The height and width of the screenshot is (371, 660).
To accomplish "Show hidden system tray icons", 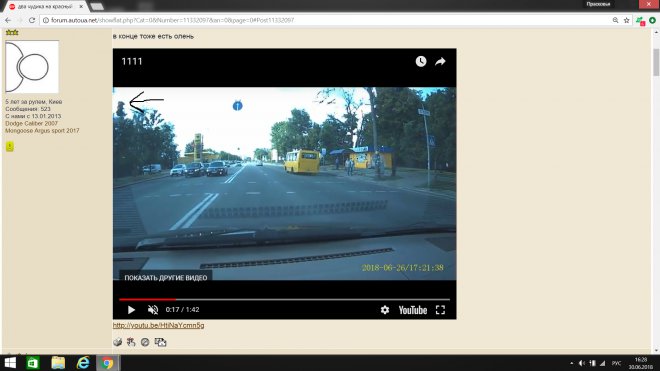I will point(571,363).
